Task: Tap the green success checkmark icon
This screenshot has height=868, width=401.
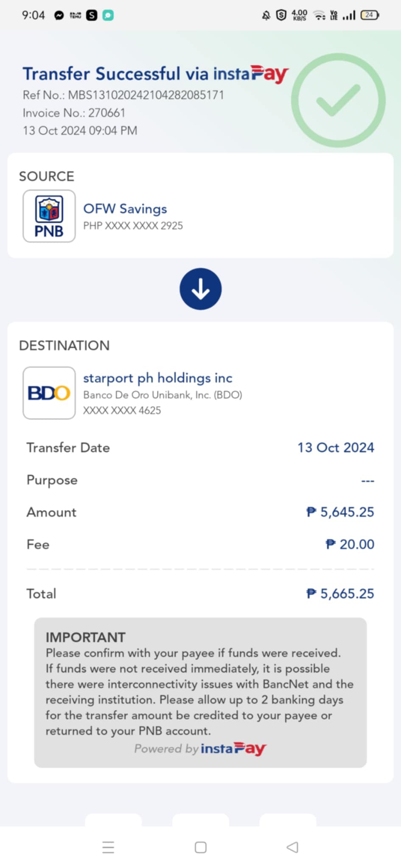Action: pyautogui.click(x=338, y=100)
